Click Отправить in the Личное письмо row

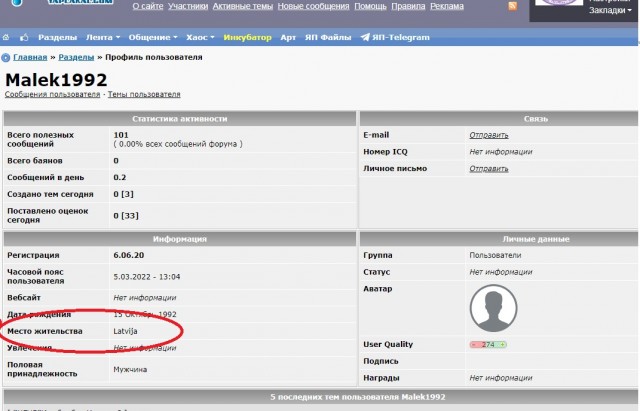[489, 169]
